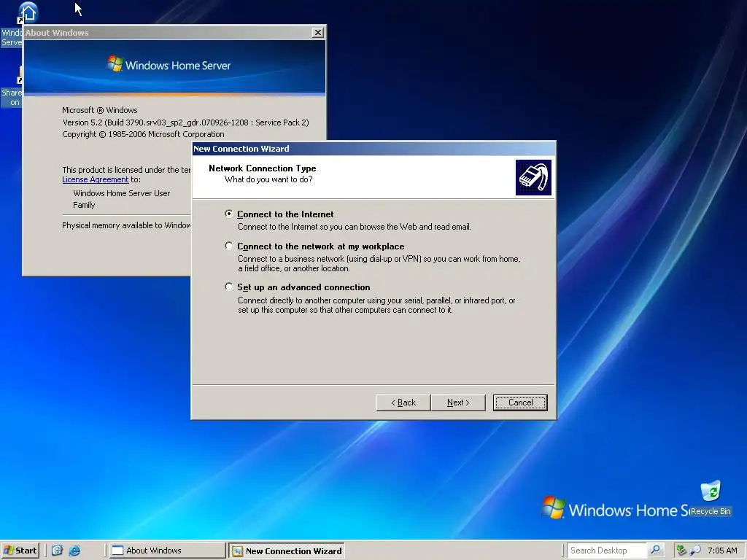The image size is (747, 560).
Task: Click the New Connection Wizard title bar
Action: click(373, 149)
